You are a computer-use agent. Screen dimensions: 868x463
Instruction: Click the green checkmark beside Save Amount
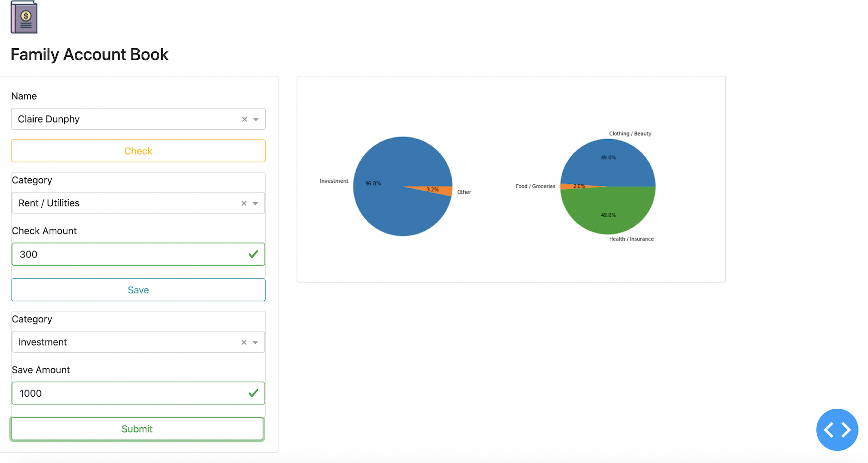(253, 393)
